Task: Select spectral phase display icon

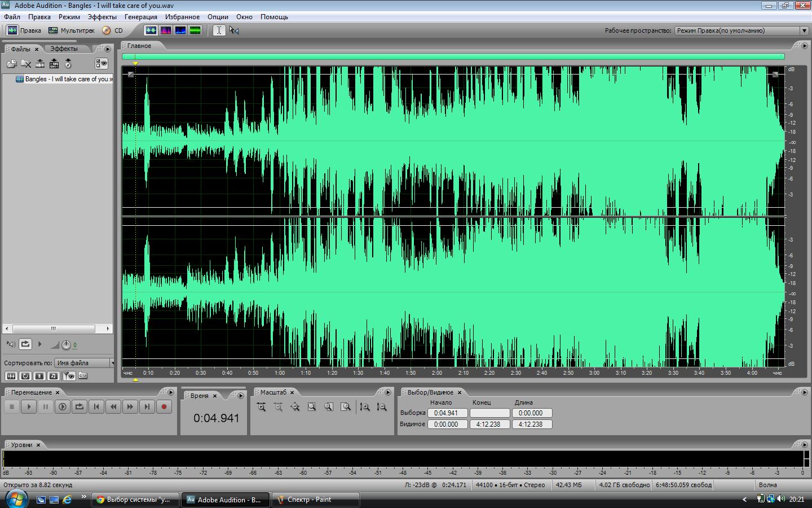Action: 195,30
